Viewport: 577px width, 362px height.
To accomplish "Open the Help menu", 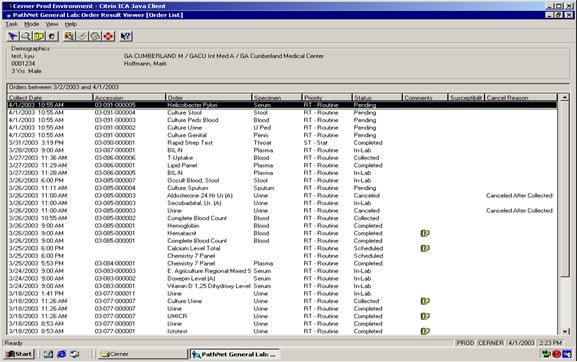I will [x=71, y=24].
